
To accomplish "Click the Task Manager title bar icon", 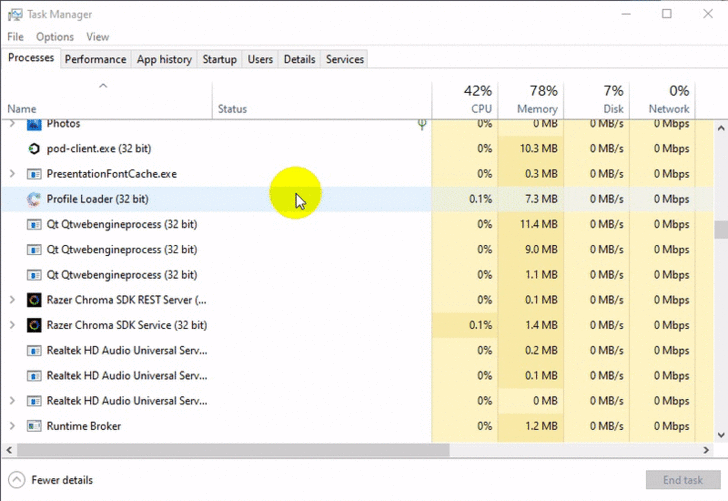I will click(14, 14).
